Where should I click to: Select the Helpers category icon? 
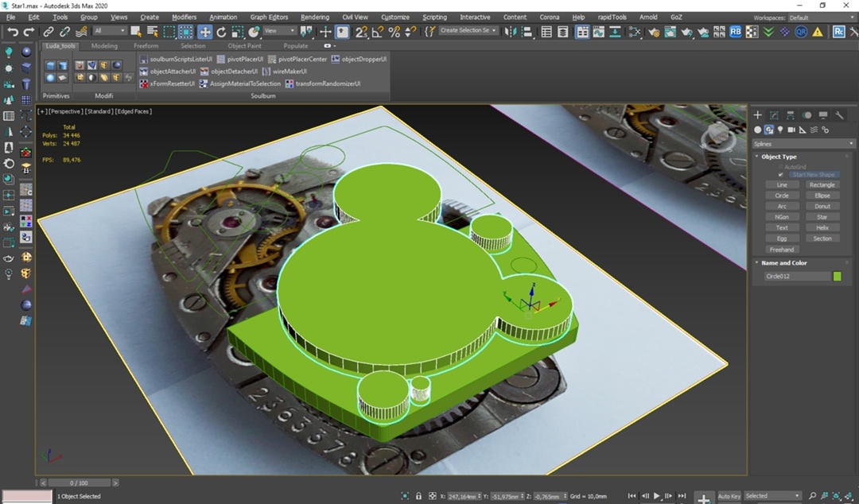point(803,130)
